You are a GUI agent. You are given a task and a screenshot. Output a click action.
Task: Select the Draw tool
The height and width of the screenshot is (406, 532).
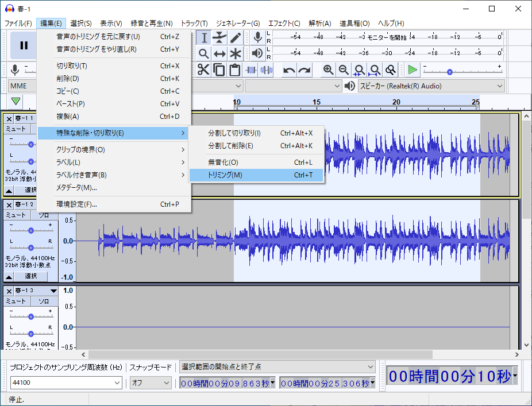coord(236,37)
